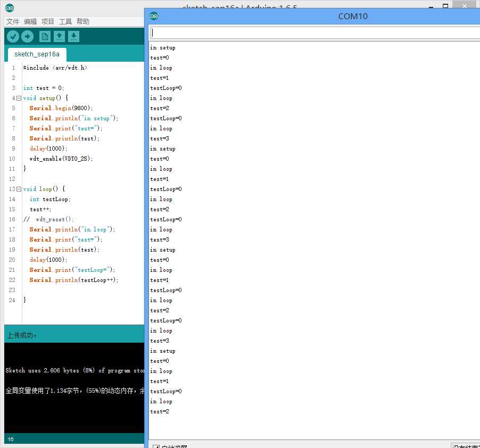
Task: Focus the COM10 serial send input field
Action: (315, 33)
